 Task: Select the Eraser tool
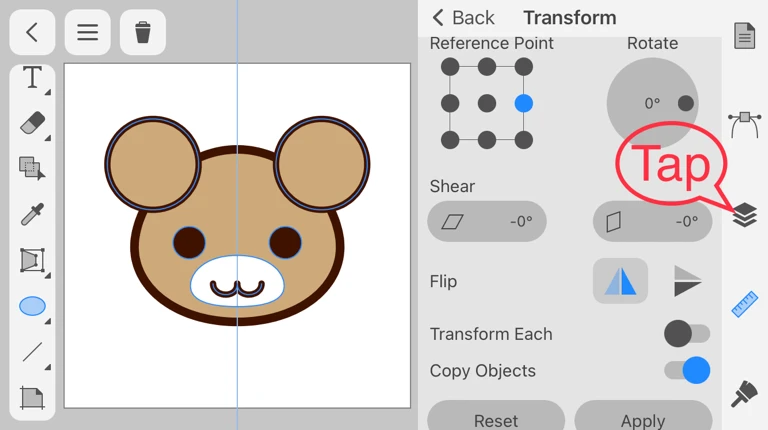coord(32,123)
